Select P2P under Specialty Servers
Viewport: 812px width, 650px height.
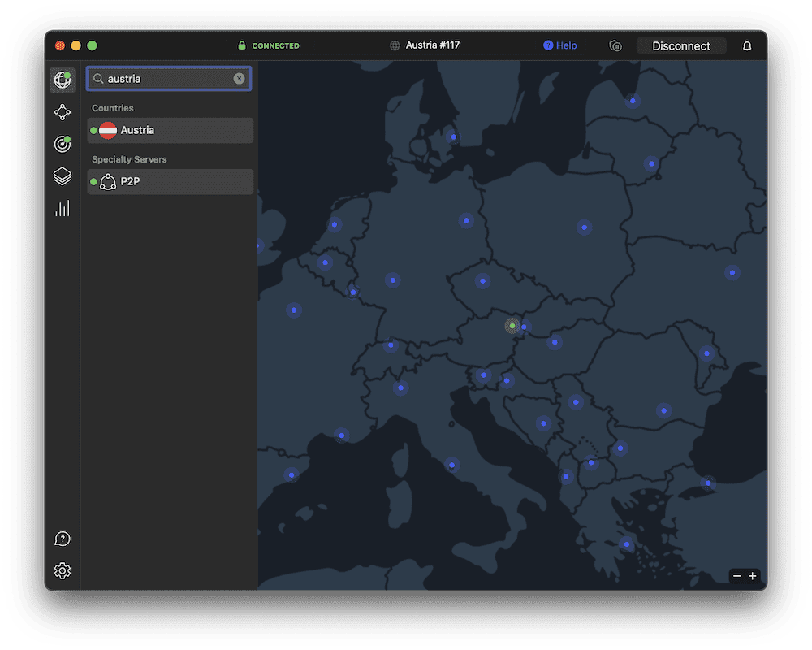pyautogui.click(x=171, y=181)
